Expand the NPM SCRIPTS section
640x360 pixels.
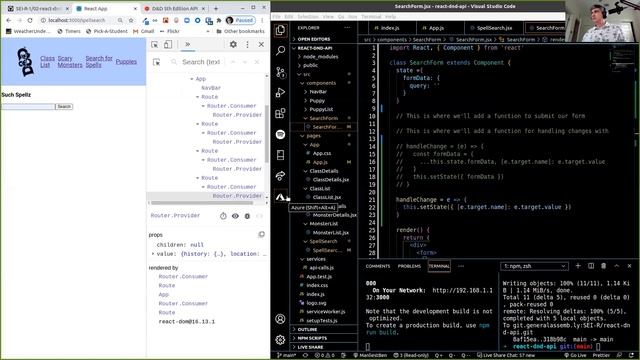pyautogui.click(x=312, y=338)
